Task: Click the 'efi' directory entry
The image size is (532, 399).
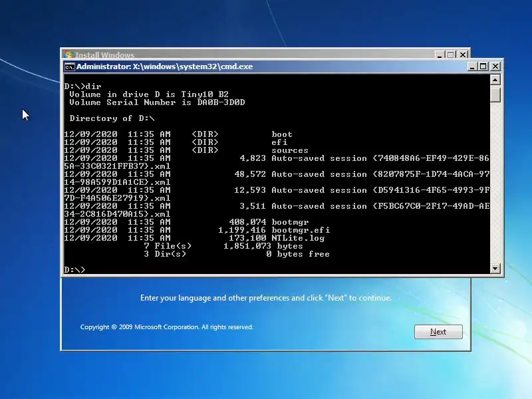Action: [x=279, y=142]
